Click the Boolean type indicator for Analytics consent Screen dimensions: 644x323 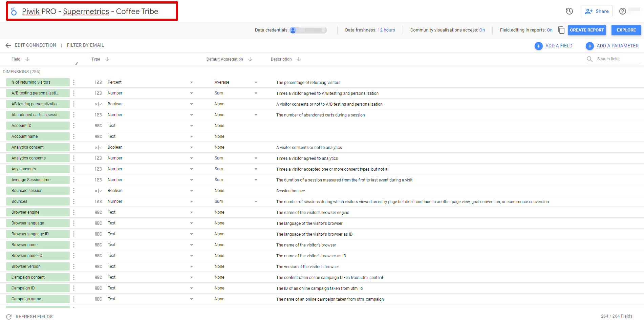click(x=98, y=147)
